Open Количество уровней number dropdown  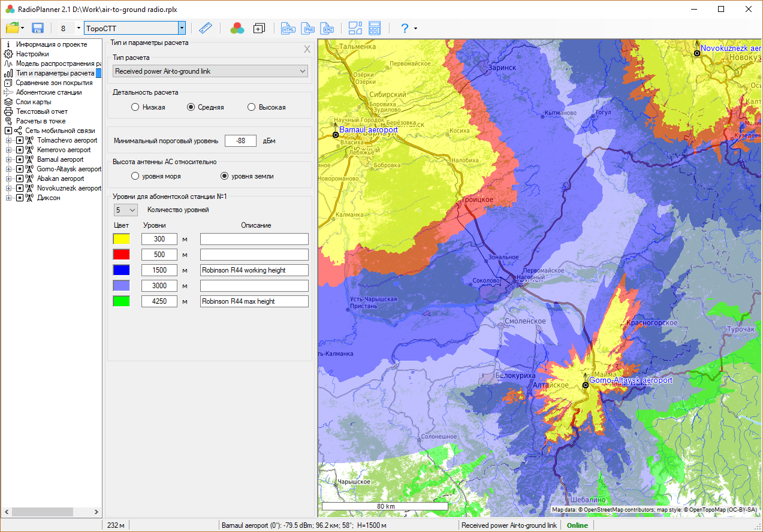pos(126,210)
